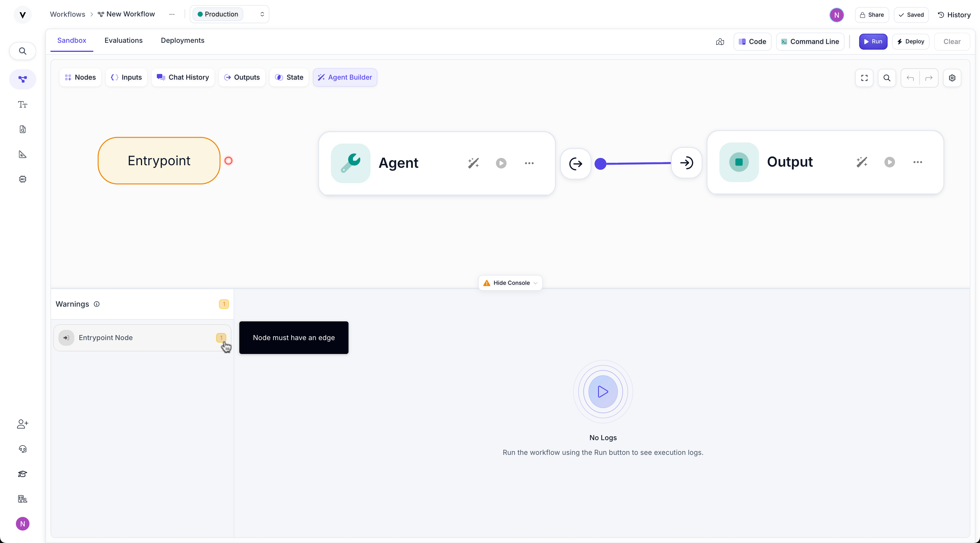This screenshot has width=980, height=543.
Task: Click the Run button
Action: pos(873,41)
